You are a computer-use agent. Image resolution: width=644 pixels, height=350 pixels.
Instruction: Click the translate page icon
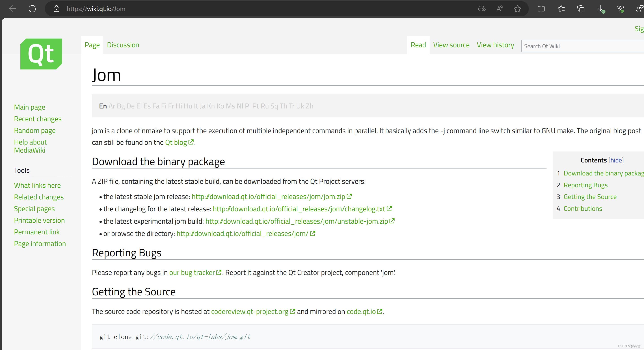coord(482,9)
